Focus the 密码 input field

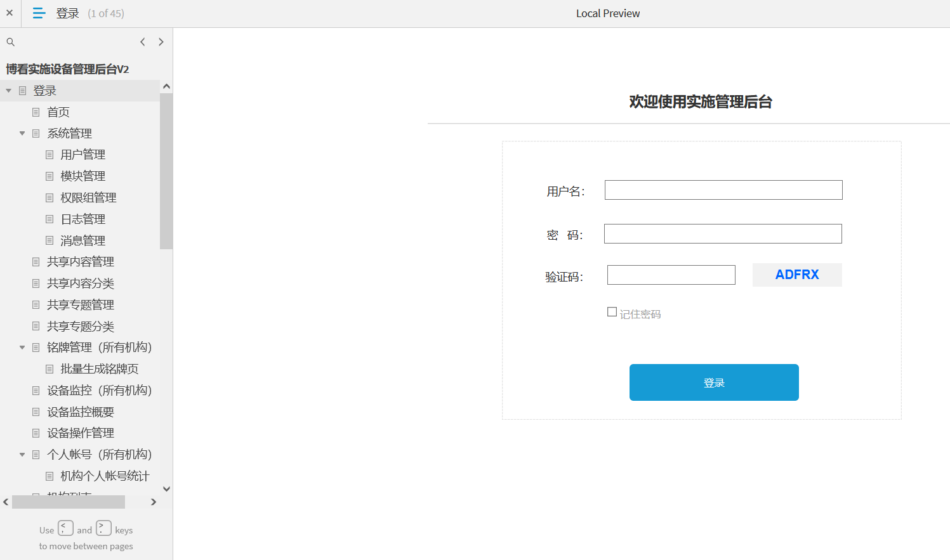coord(723,234)
